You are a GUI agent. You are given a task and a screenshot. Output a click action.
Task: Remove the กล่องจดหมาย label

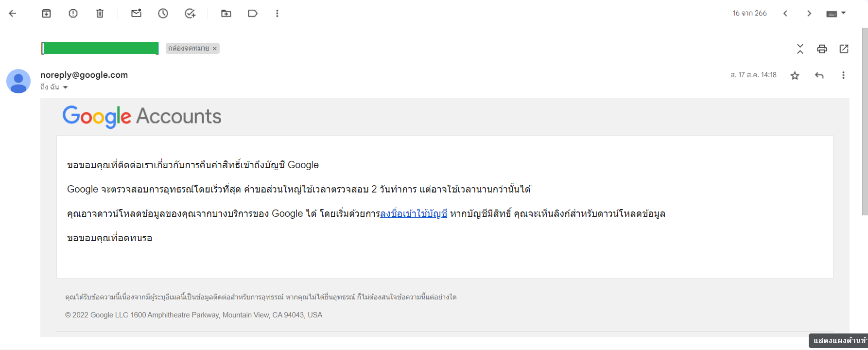point(214,49)
